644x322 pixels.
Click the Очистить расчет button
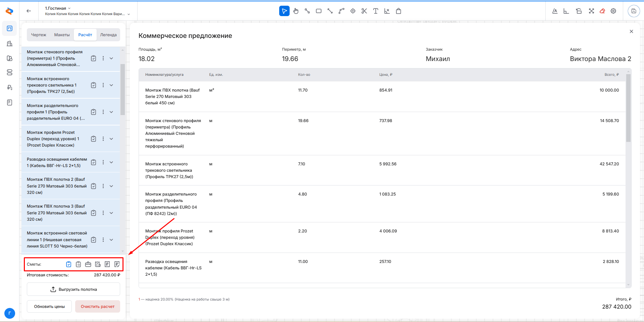coord(98,307)
